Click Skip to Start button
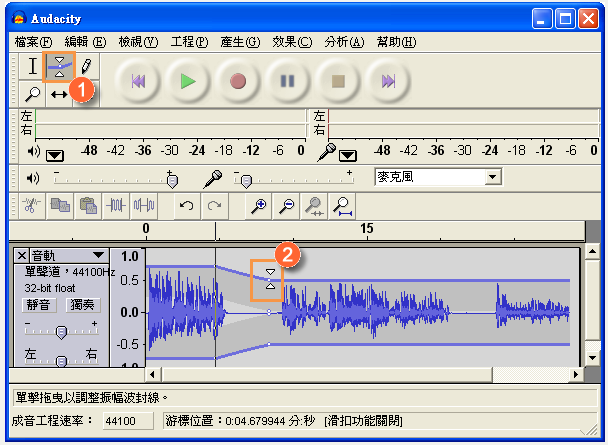 [x=138, y=81]
